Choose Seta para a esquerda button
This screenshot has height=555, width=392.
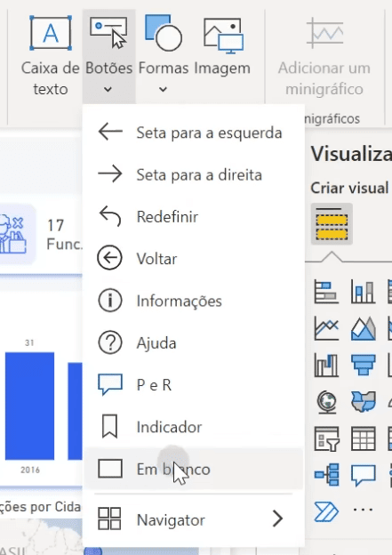pyautogui.click(x=193, y=133)
